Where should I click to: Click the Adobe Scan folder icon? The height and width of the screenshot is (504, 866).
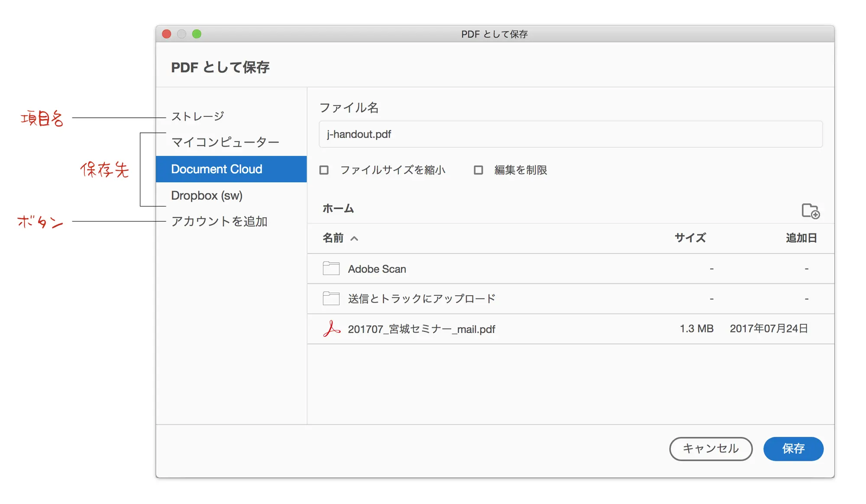[330, 268]
